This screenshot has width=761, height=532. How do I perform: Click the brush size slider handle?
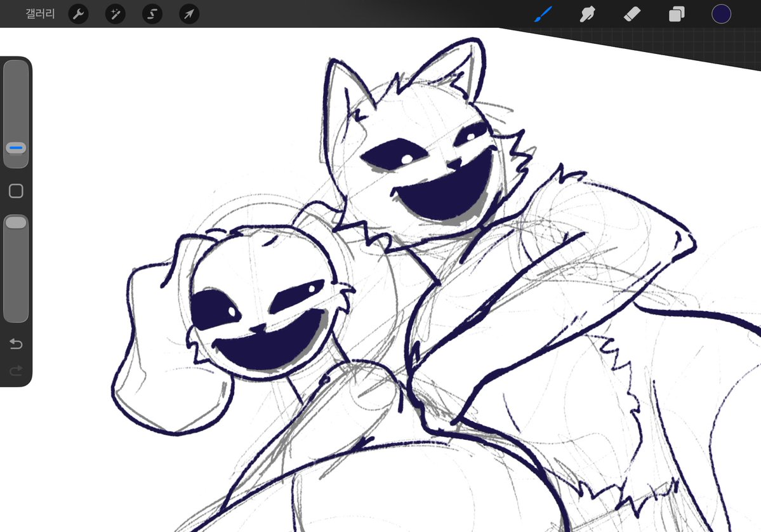coord(16,147)
